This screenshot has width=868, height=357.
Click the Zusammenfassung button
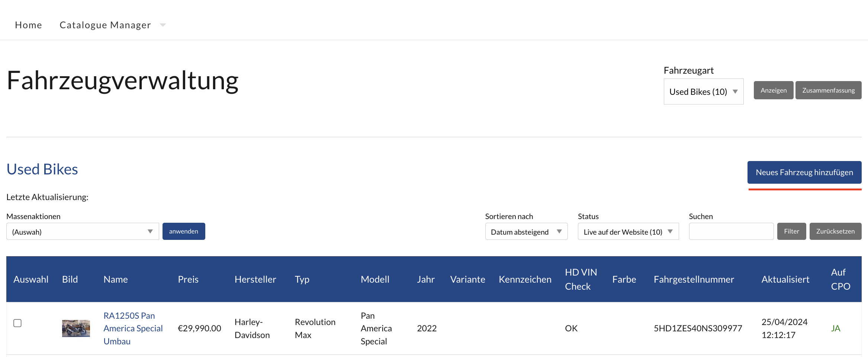828,90
